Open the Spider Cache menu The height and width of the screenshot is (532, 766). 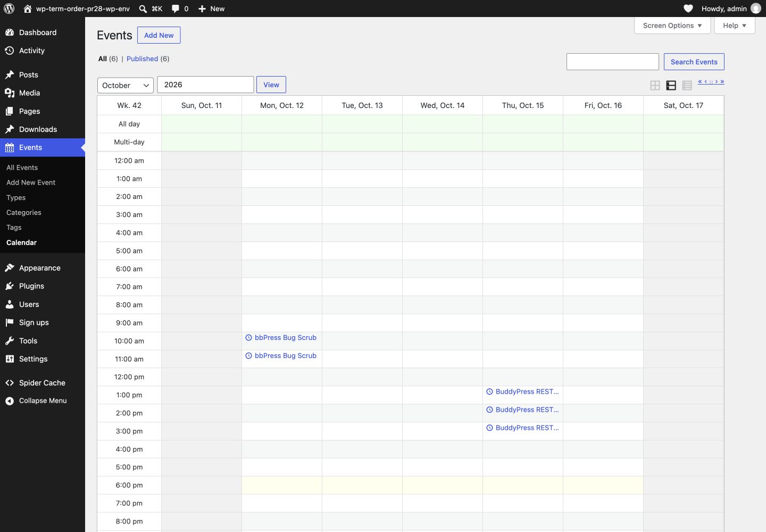pyautogui.click(x=43, y=383)
